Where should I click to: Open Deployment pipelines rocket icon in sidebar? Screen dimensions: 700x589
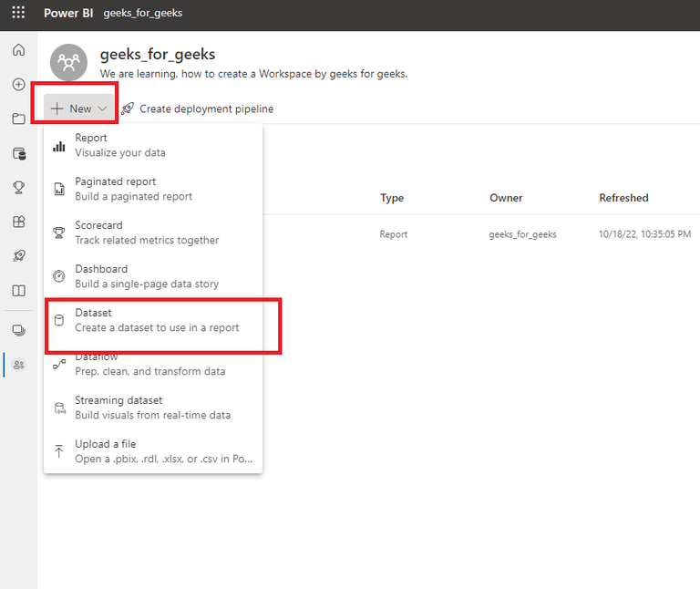tap(19, 256)
